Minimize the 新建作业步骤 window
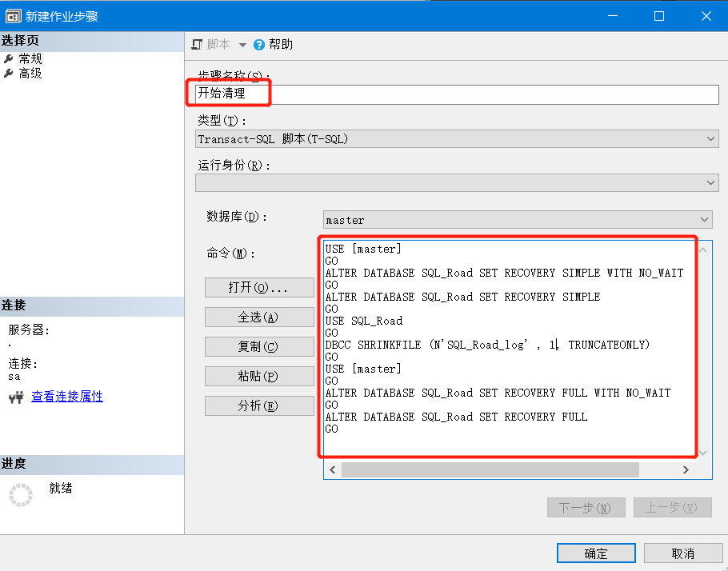 [613, 16]
